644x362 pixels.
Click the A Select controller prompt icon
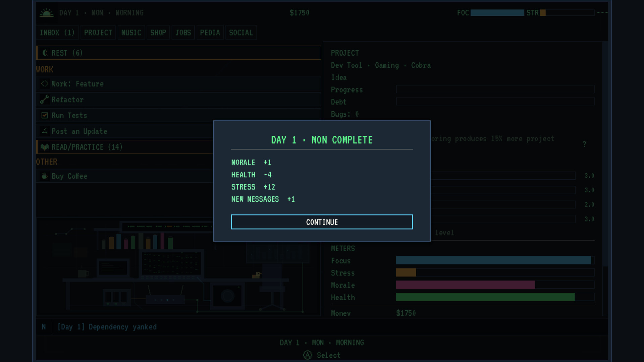click(x=307, y=355)
